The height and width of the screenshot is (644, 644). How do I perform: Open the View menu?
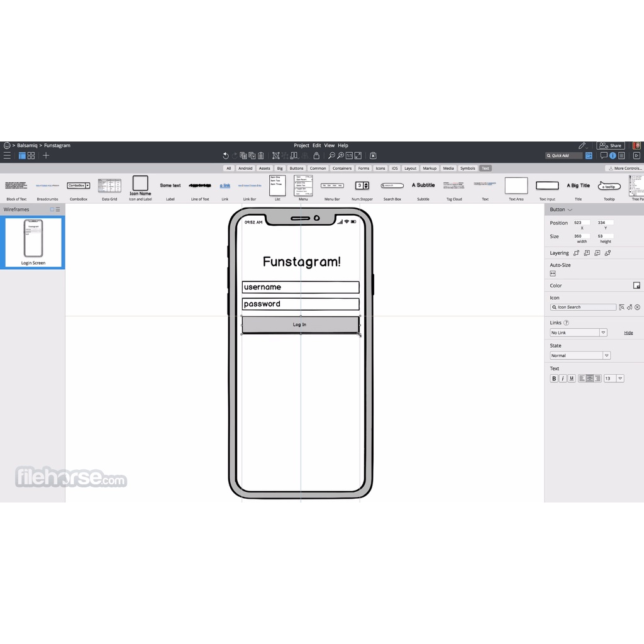point(330,145)
